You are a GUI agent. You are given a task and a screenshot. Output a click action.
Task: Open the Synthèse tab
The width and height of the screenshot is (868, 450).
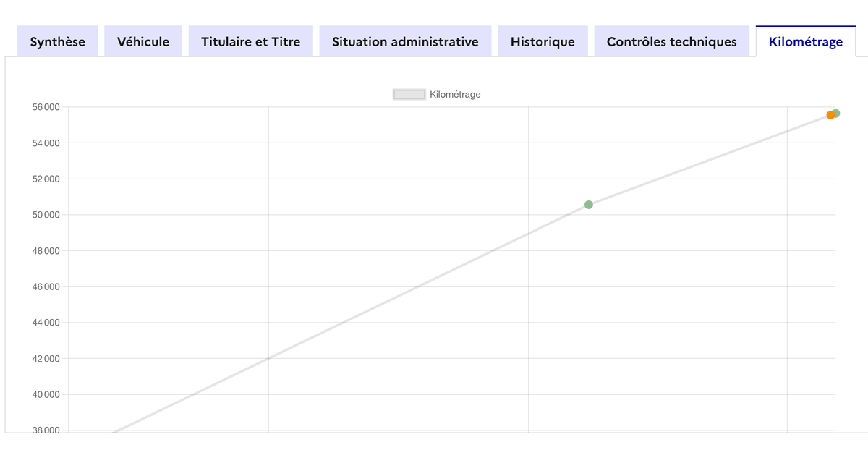tap(57, 42)
